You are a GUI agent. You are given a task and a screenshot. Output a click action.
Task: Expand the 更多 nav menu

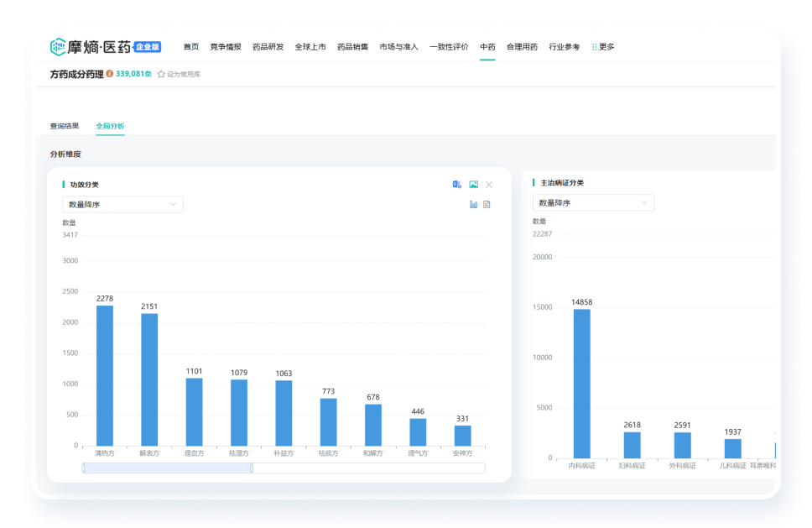pyautogui.click(x=603, y=47)
